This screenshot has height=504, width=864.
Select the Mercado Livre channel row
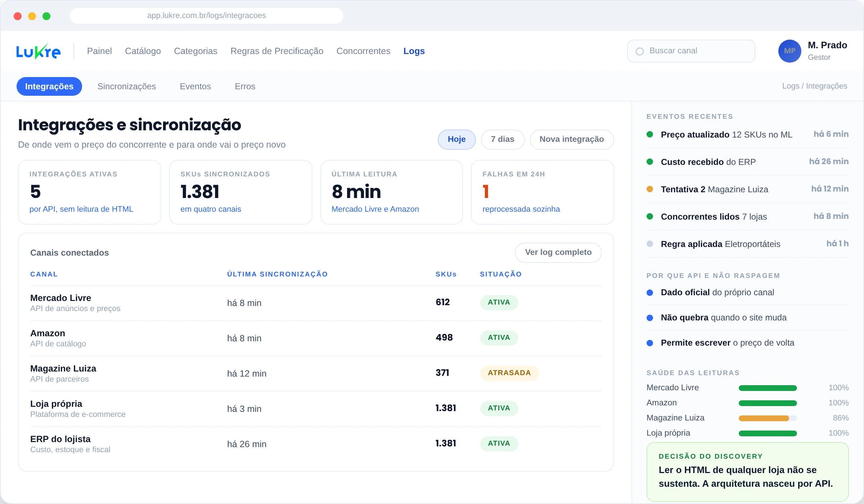pyautogui.click(x=316, y=303)
